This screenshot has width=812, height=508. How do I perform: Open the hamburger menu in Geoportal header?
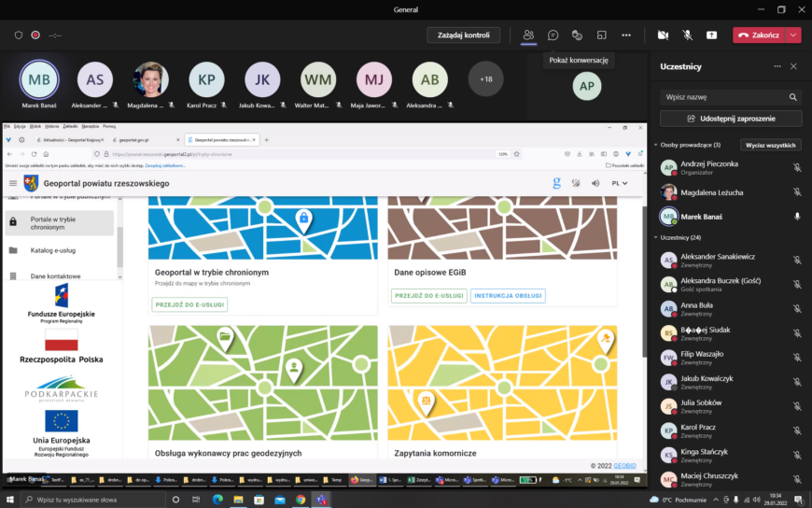(13, 183)
